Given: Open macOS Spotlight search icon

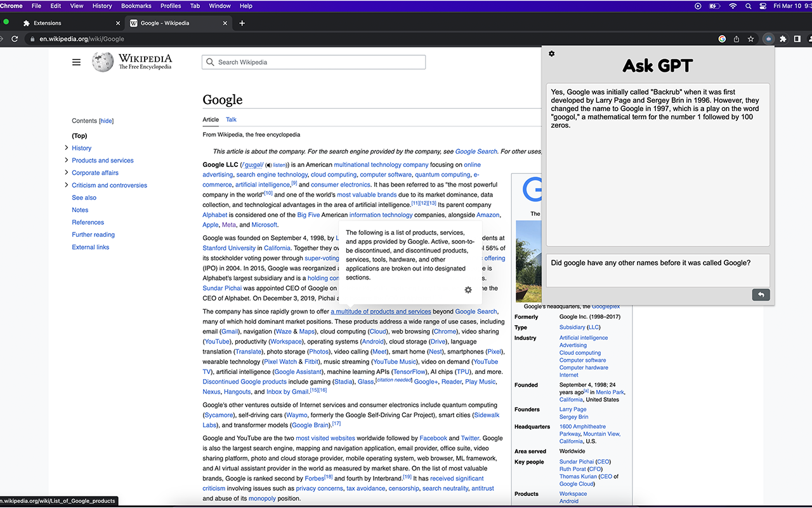Looking at the screenshot, I should (x=748, y=6).
